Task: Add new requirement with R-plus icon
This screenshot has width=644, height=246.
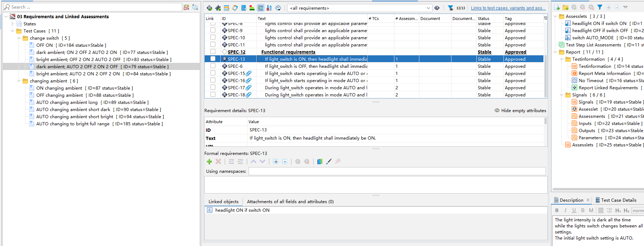Action: point(209,8)
